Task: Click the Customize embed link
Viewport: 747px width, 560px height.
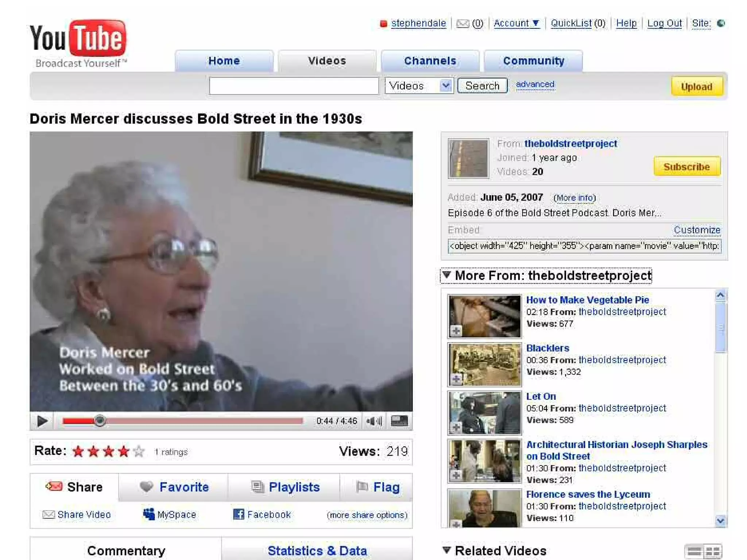Action: pos(697,230)
